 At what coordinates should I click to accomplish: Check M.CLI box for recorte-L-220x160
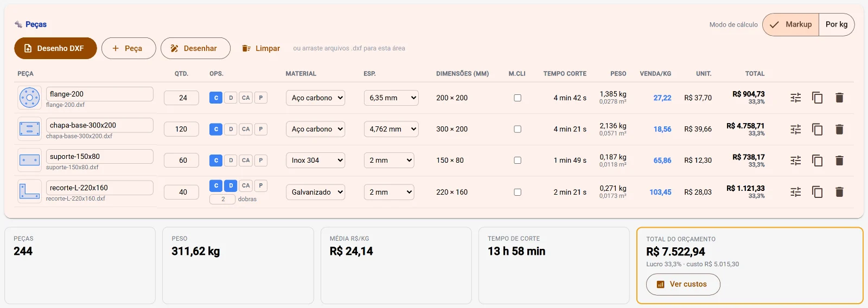pos(518,192)
